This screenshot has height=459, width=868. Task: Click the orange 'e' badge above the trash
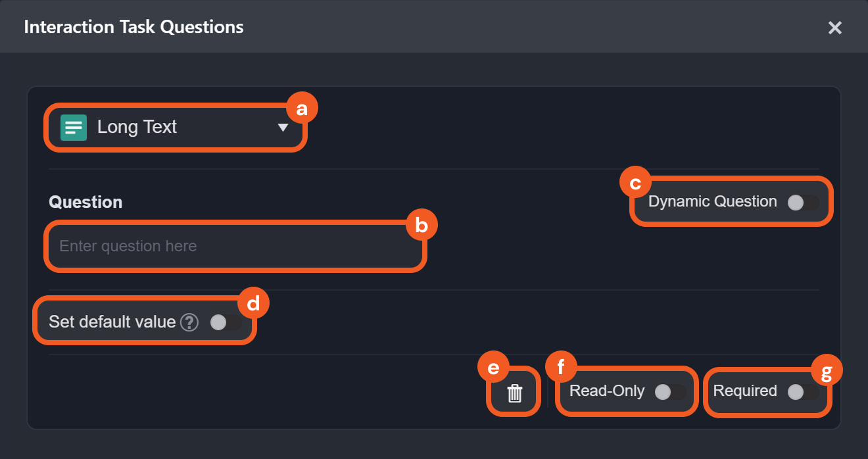[x=494, y=368]
